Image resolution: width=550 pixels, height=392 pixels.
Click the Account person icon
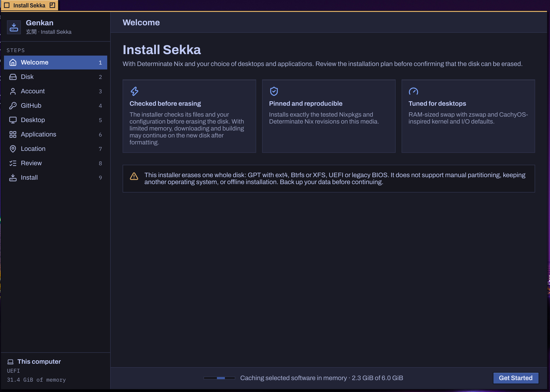point(13,91)
